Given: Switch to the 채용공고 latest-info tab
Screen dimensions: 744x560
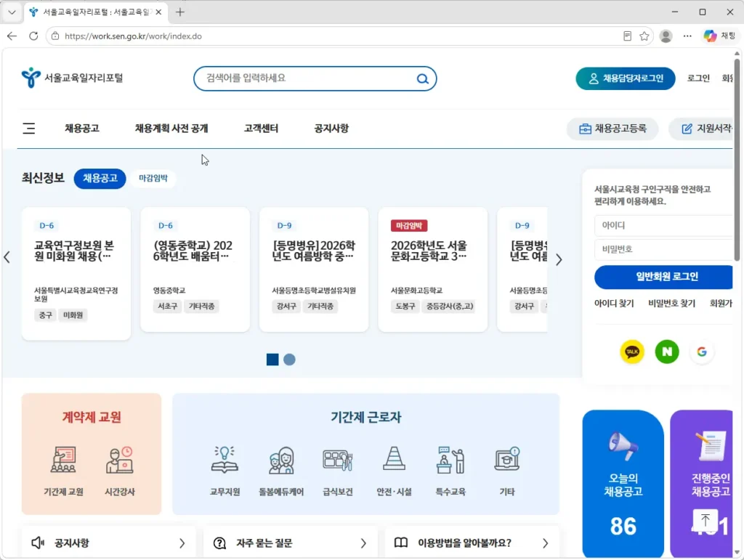Looking at the screenshot, I should coord(100,178).
